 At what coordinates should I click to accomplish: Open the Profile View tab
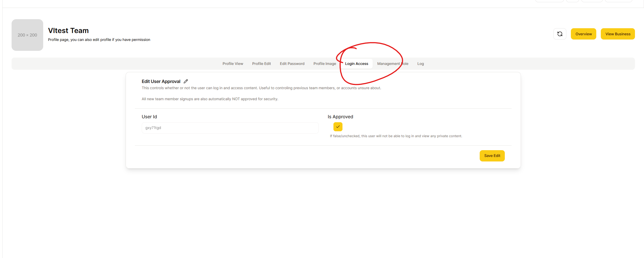[233, 64]
